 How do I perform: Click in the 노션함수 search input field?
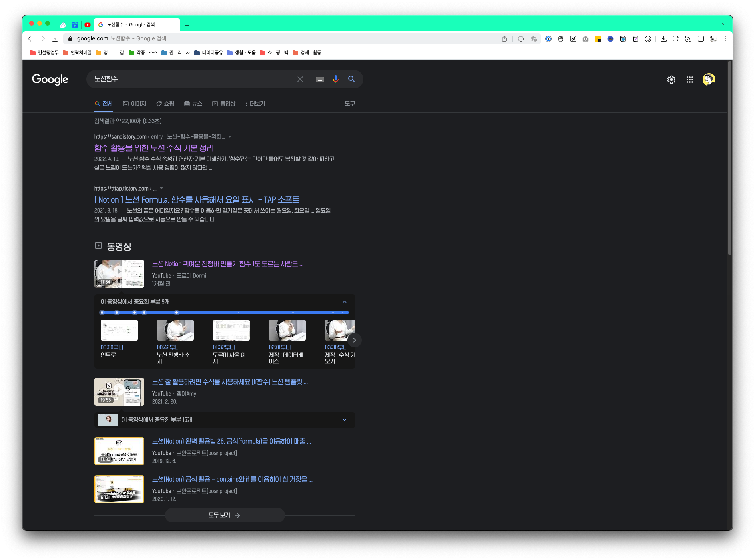194,79
